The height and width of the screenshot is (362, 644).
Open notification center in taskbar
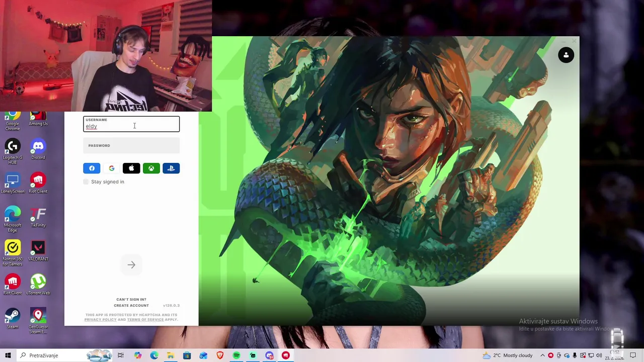(633, 355)
